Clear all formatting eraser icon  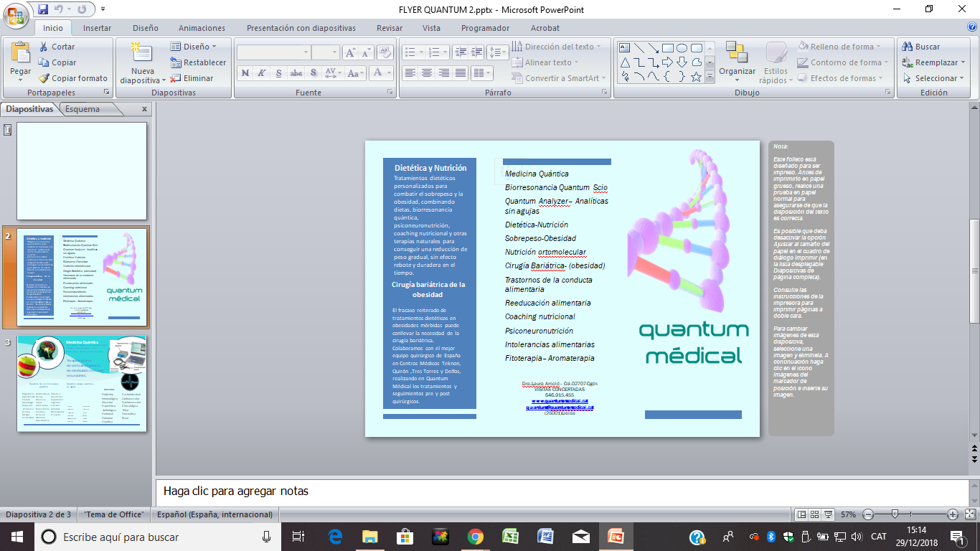[385, 52]
